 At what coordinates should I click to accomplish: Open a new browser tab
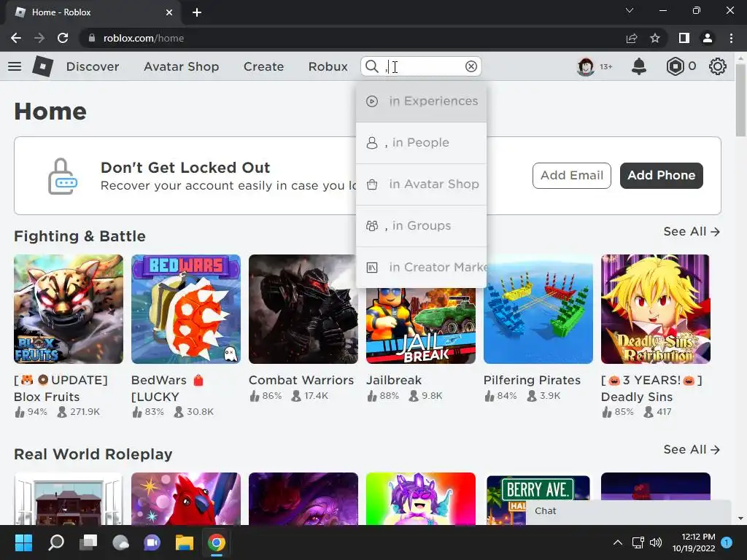click(x=197, y=12)
